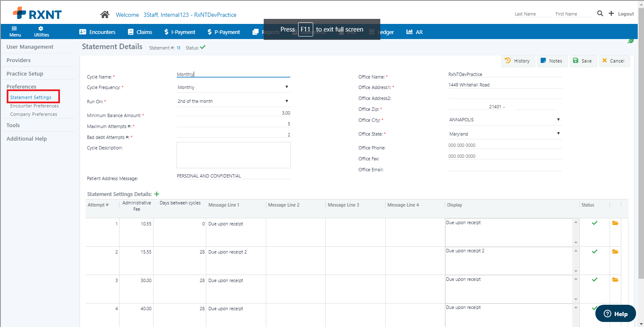The image size is (644, 327).
Task: Click statement number 11 link
Action: pos(179,48)
